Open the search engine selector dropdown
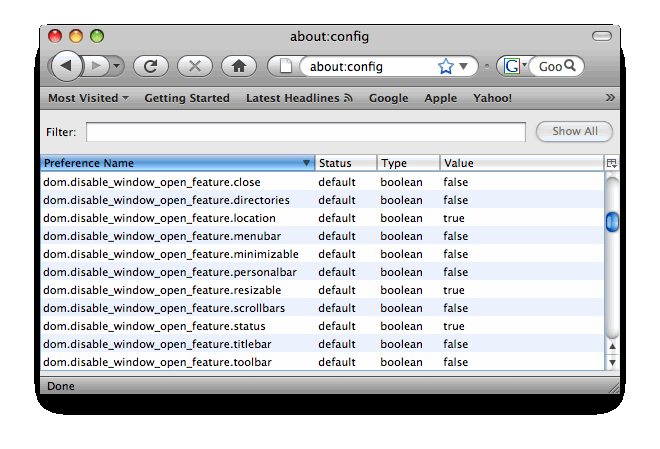 [x=515, y=66]
